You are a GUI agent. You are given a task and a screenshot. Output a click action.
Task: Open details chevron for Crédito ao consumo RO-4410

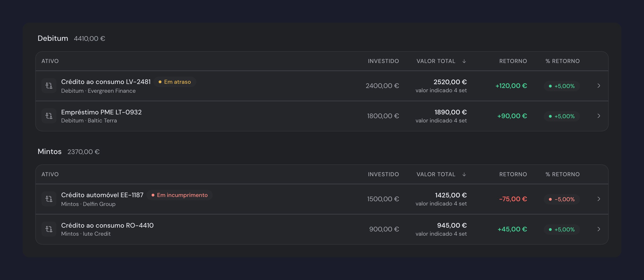[x=599, y=229]
